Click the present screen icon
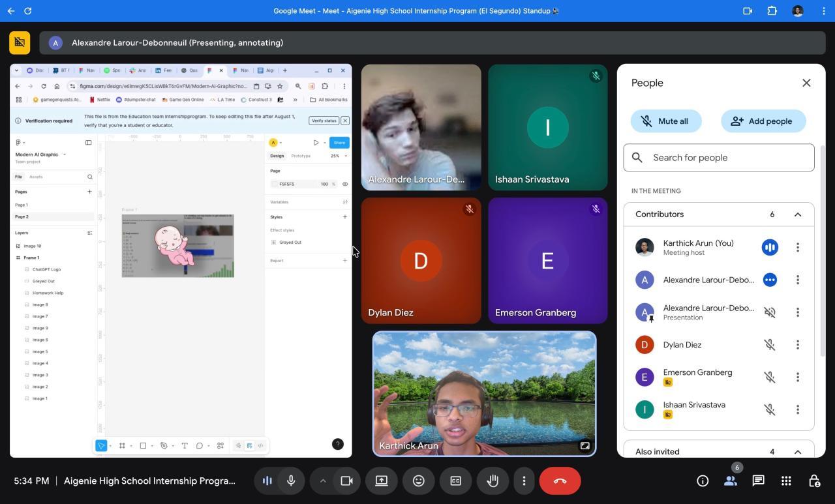 tap(382, 481)
